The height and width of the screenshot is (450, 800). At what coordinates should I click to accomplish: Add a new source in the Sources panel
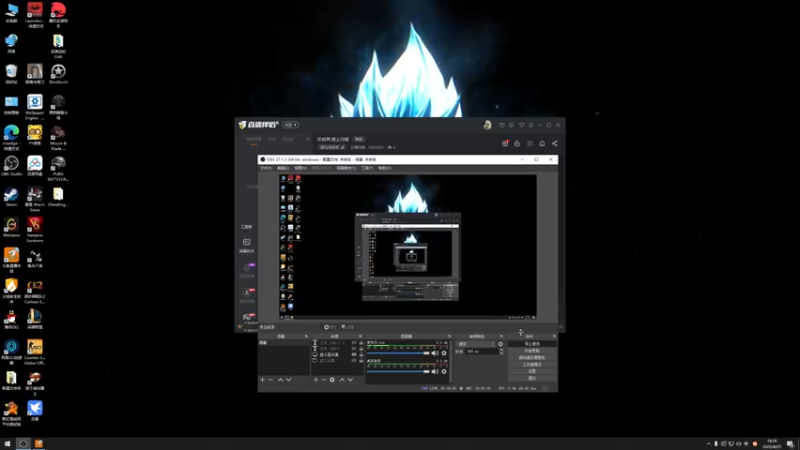[316, 380]
